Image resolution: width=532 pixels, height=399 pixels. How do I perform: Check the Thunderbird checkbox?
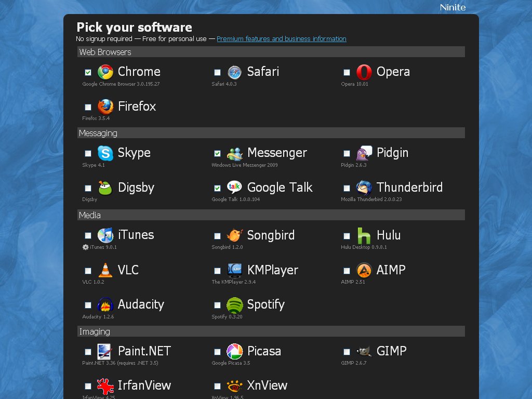point(347,188)
